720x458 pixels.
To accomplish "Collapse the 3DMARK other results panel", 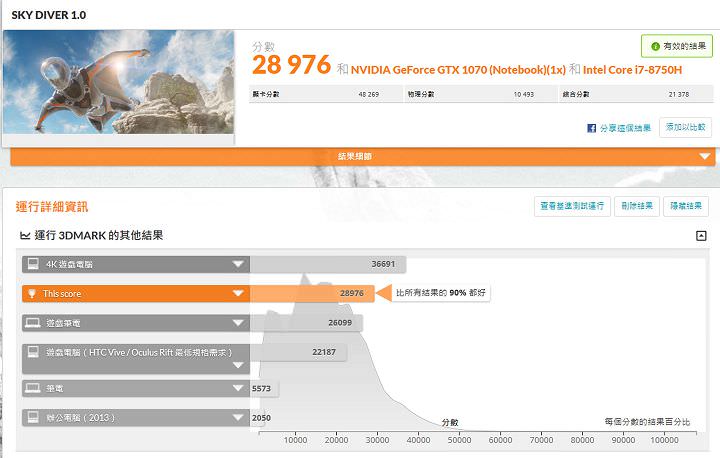I will 701,236.
